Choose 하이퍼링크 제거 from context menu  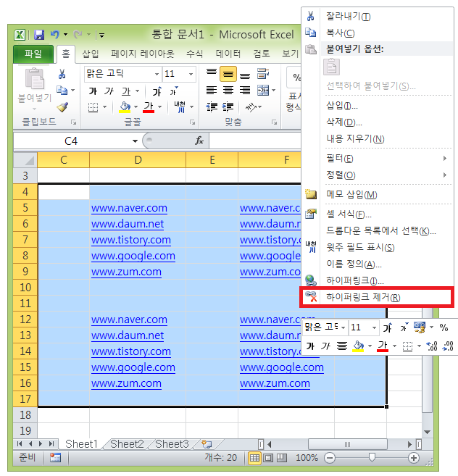coord(377,297)
